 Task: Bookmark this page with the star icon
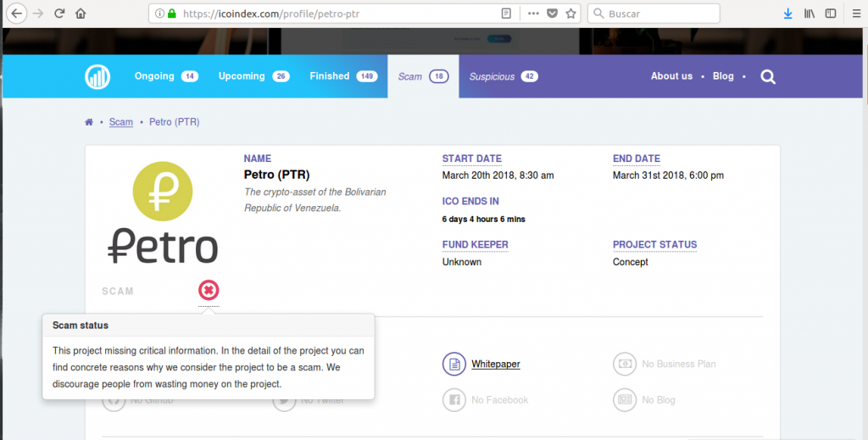point(570,14)
